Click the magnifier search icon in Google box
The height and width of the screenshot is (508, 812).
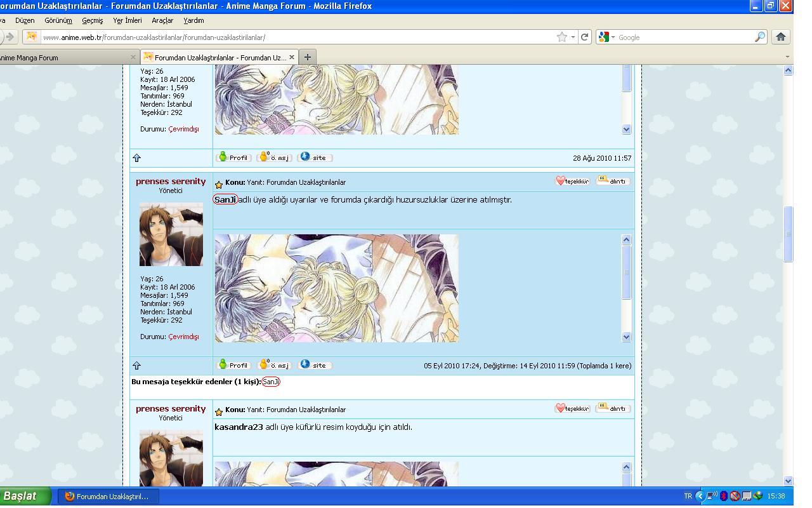759,37
